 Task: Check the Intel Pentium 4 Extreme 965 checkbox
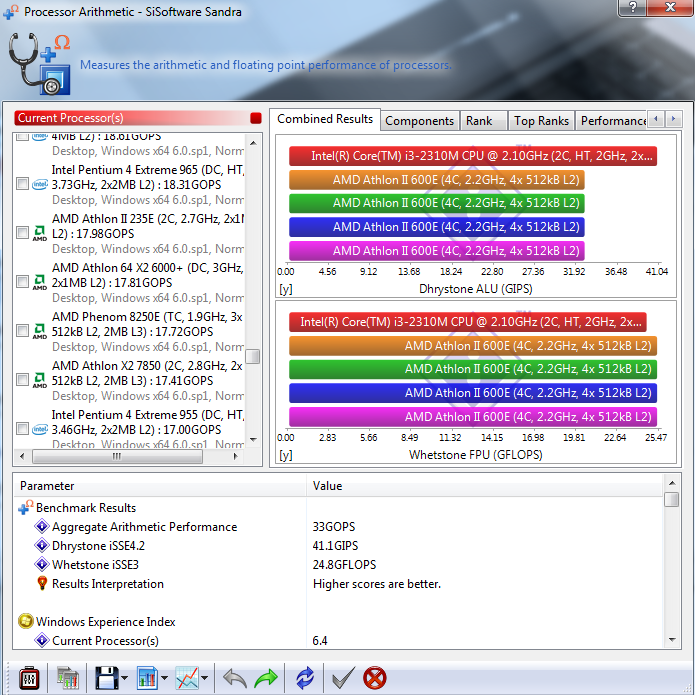click(x=22, y=184)
